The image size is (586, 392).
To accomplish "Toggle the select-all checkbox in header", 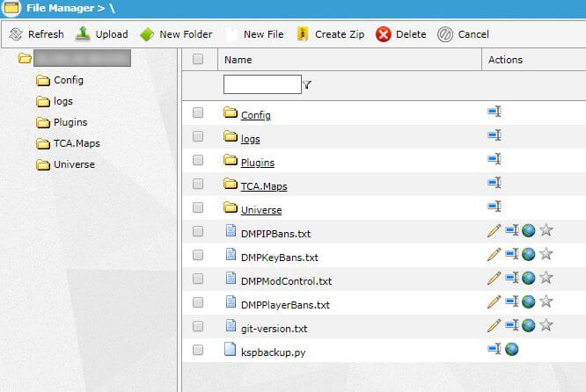I will tap(198, 60).
